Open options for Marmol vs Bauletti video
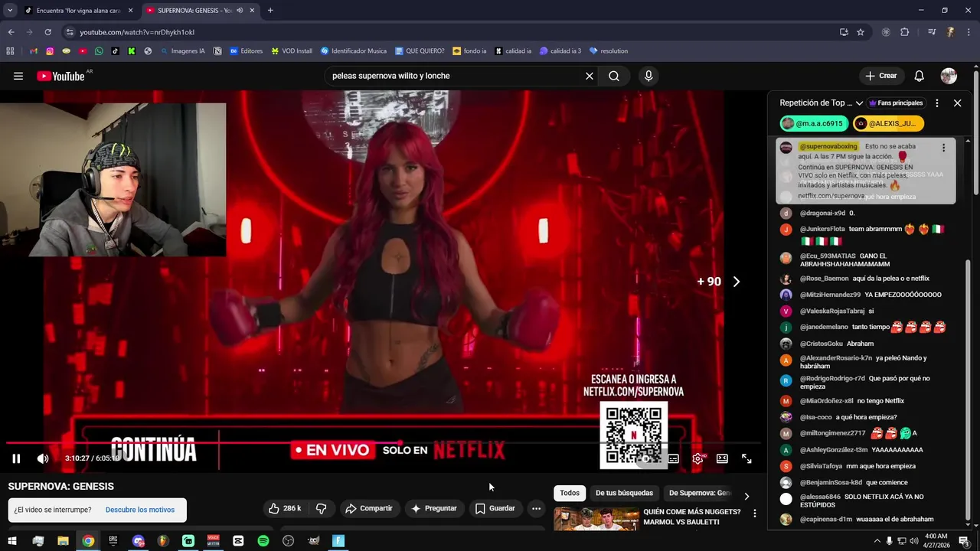The width and height of the screenshot is (980, 551). tap(754, 514)
